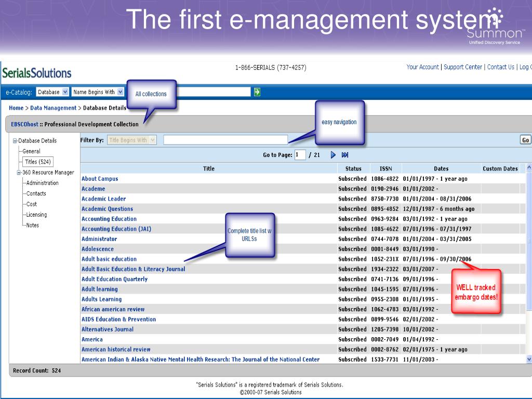Click the green search go arrow icon
532x399 pixels.
(x=257, y=92)
